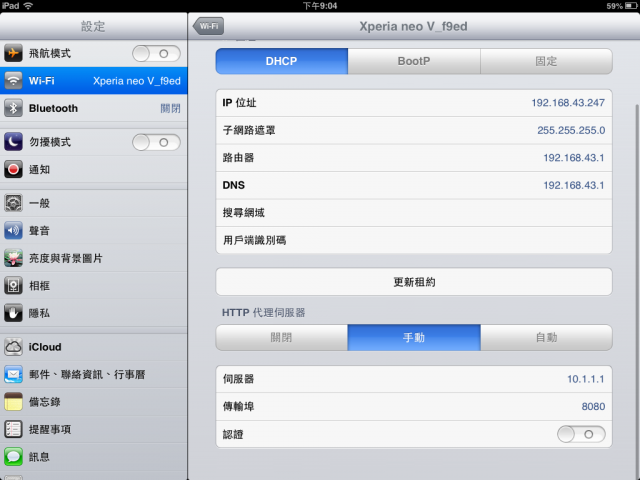Tap the Notifications (通知) icon
640x480 pixels.
coord(13,169)
